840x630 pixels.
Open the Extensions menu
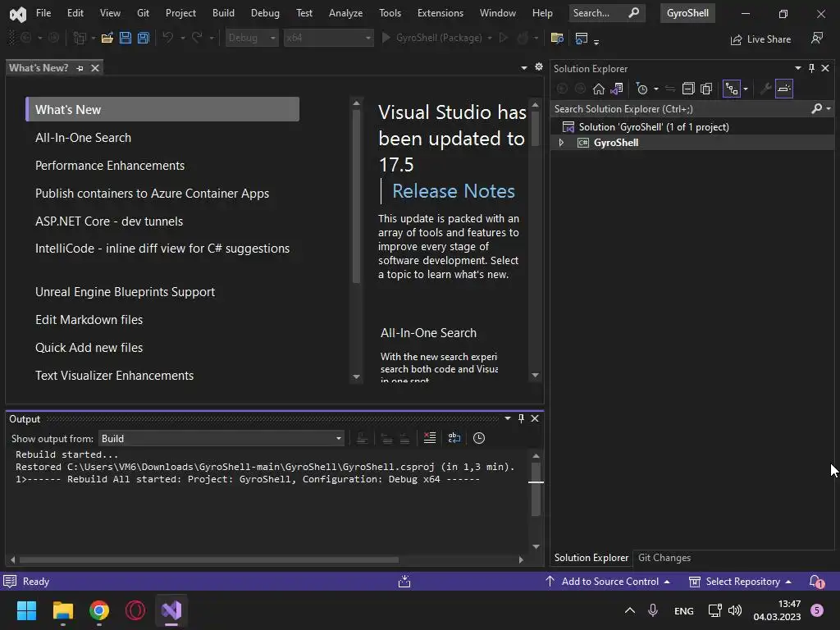pos(441,13)
